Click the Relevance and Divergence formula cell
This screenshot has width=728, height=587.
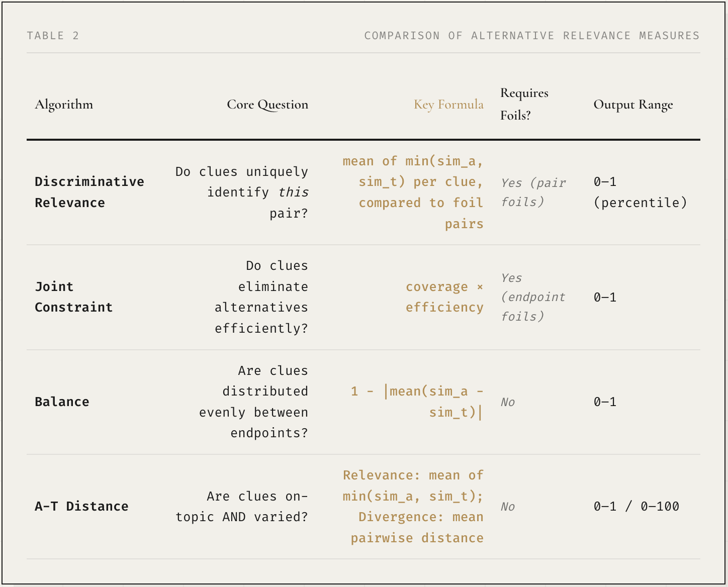(413, 506)
